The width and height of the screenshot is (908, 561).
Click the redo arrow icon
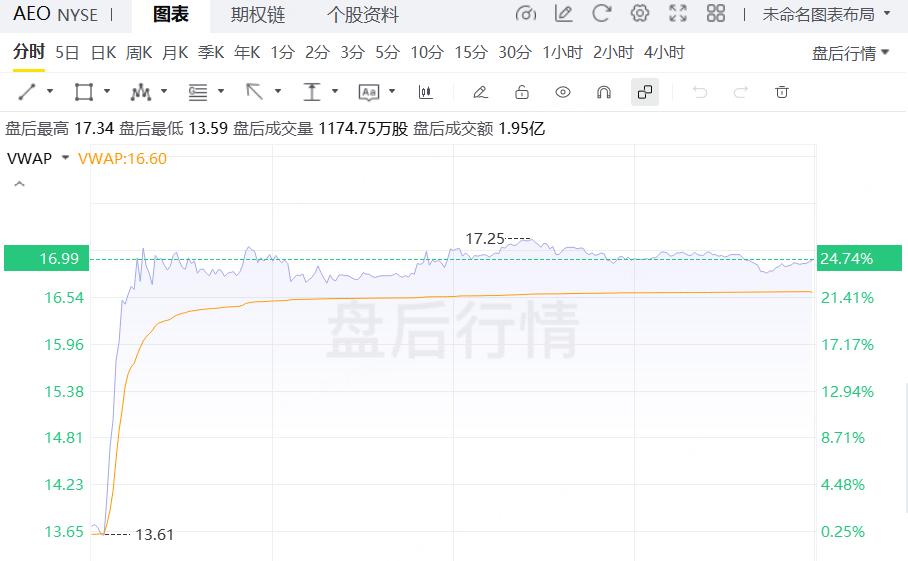click(x=741, y=91)
